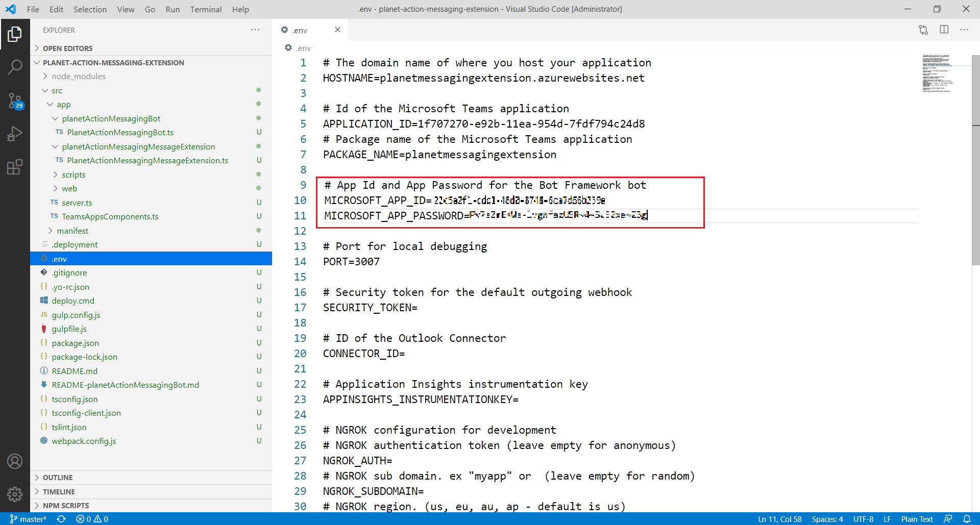Click the master branch indicator
980x525 pixels.
(29, 519)
